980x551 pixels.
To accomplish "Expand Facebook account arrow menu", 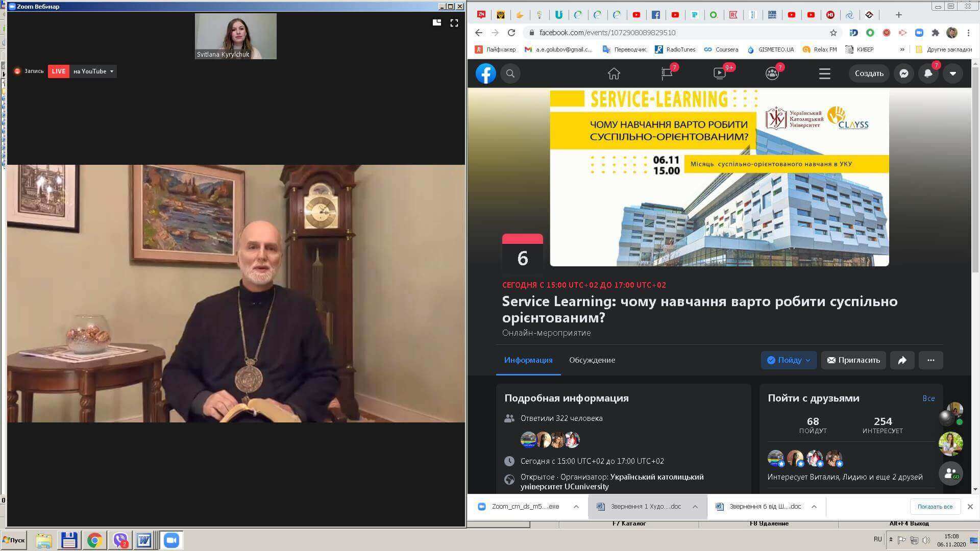I will [952, 73].
